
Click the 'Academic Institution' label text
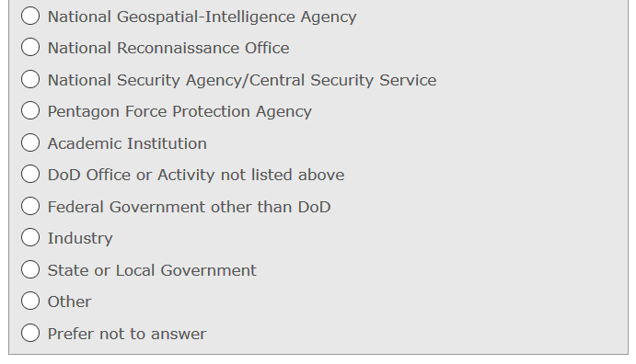(127, 143)
